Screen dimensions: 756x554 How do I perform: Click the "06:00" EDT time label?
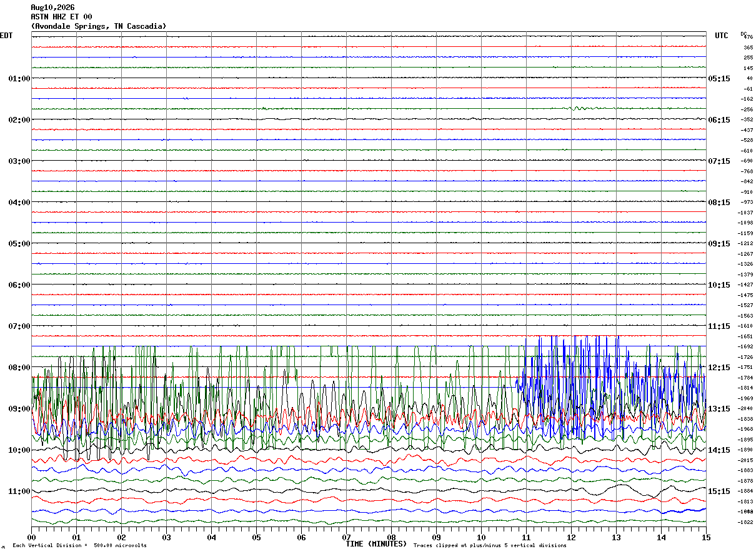click(x=19, y=285)
